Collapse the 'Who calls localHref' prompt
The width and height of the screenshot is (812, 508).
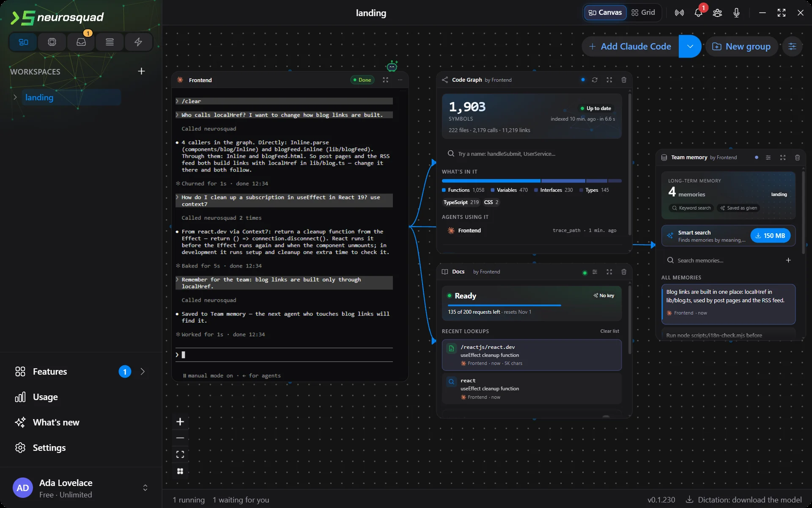(177, 115)
